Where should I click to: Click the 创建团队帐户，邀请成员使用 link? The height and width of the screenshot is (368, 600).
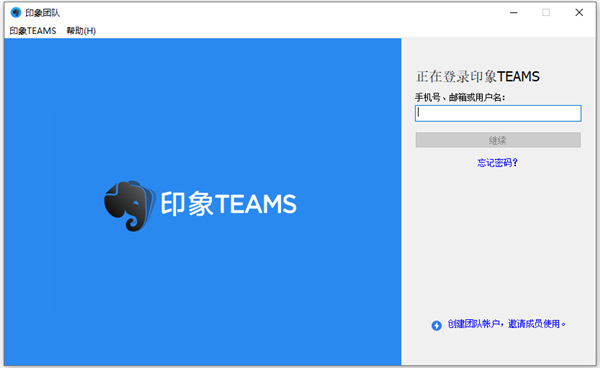click(506, 324)
